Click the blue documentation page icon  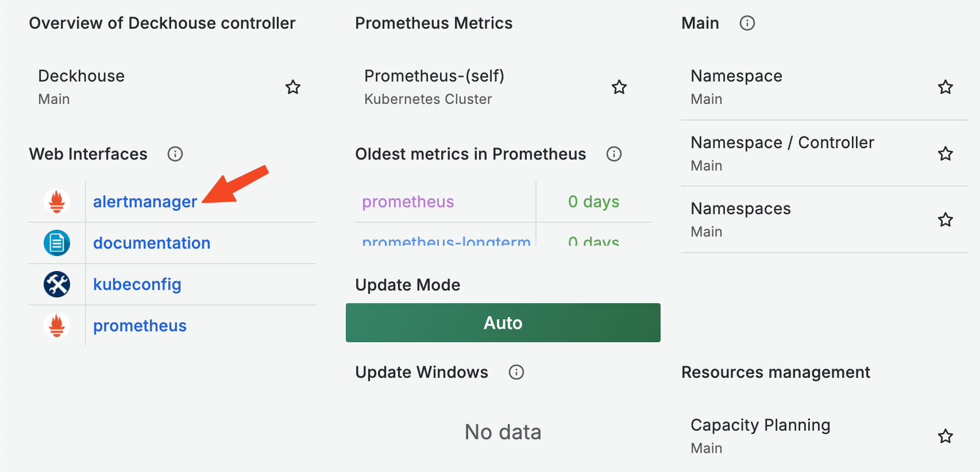pyautogui.click(x=56, y=243)
